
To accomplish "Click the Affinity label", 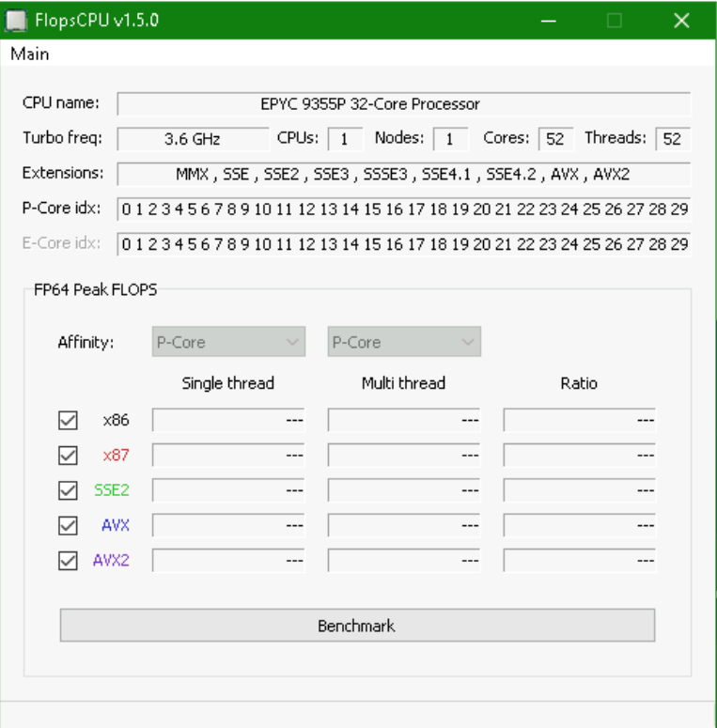I will pyautogui.click(x=86, y=342).
